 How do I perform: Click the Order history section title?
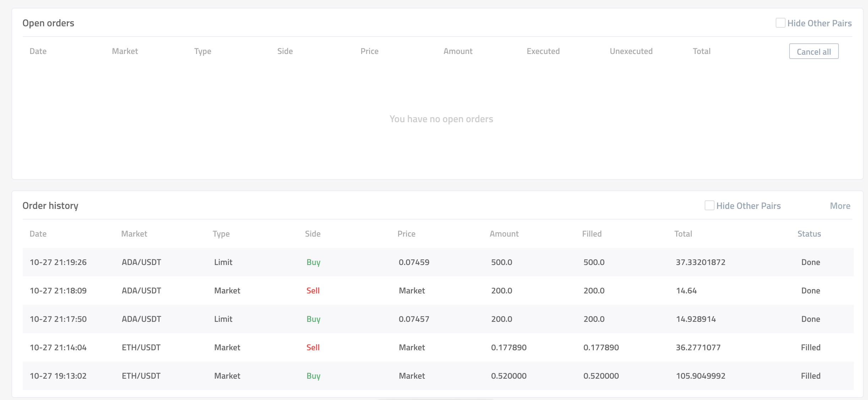(x=50, y=206)
